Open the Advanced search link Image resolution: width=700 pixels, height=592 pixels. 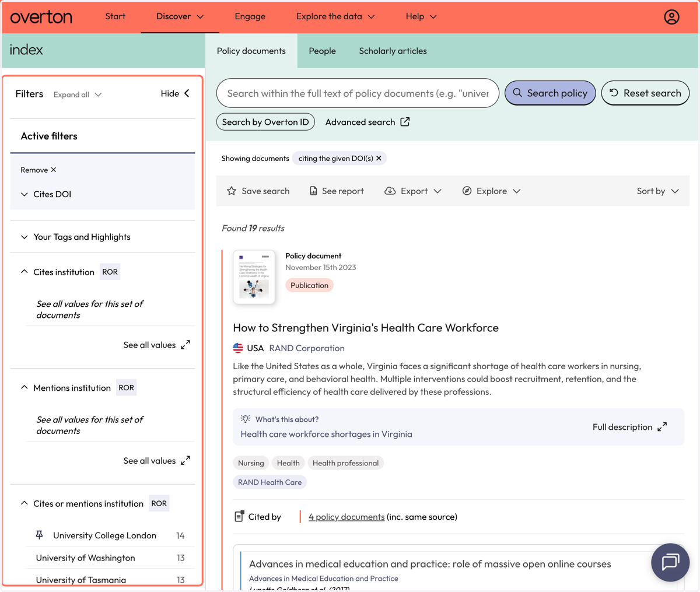tap(367, 122)
